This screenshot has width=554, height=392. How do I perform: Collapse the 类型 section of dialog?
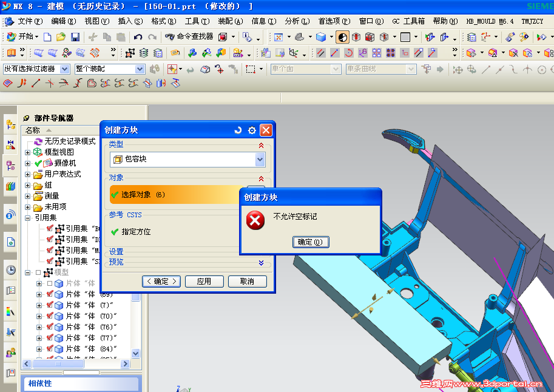coord(261,145)
